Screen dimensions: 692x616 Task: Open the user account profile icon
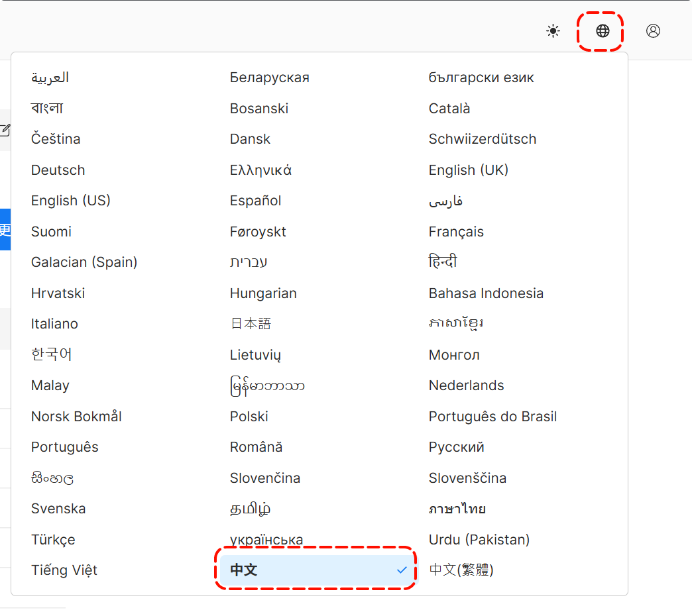coord(653,31)
